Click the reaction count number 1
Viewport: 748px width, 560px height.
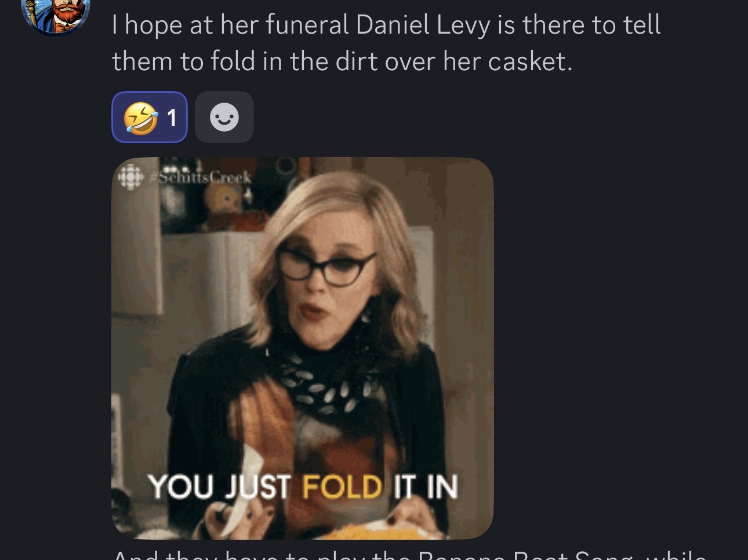pyautogui.click(x=172, y=118)
